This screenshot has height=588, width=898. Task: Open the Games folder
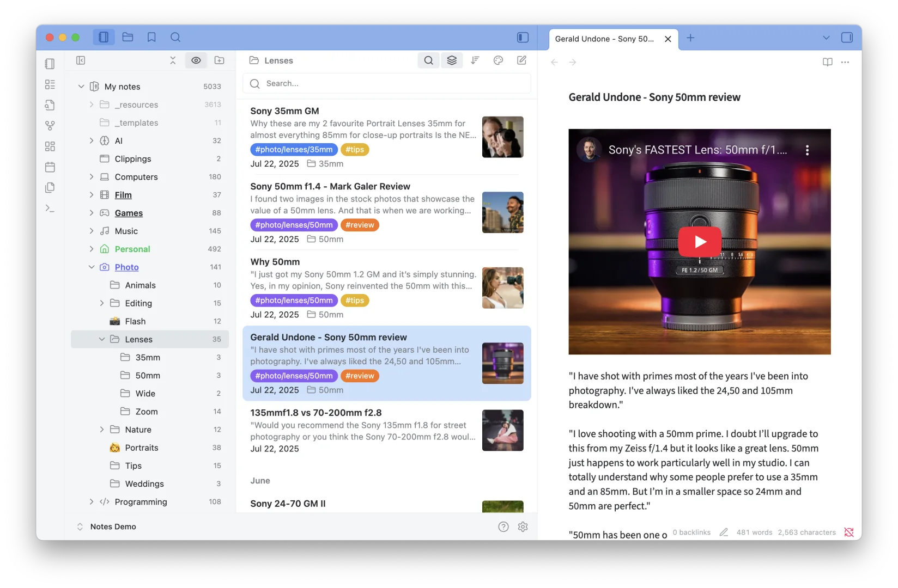(150, 213)
